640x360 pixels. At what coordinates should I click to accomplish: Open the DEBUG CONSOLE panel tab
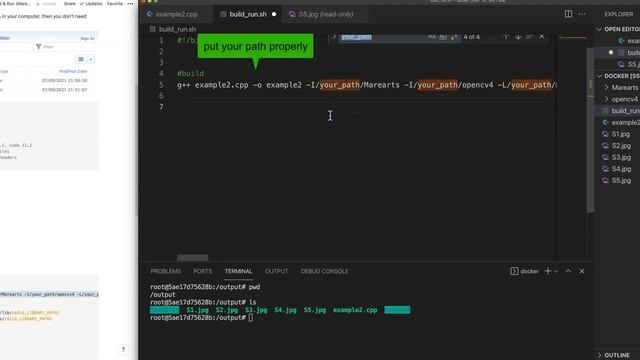[x=324, y=271]
